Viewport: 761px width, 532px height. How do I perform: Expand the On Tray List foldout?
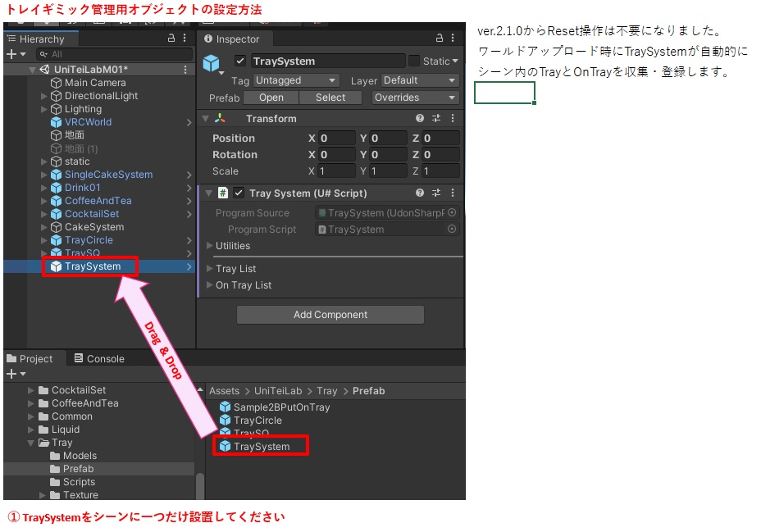(x=210, y=285)
